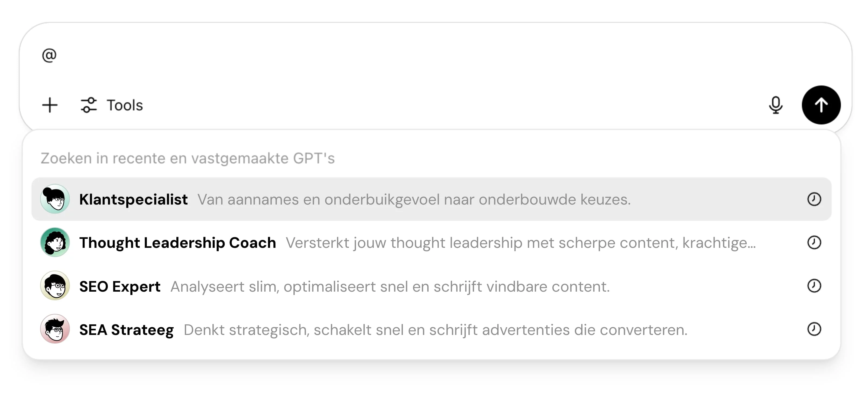Click the Tools label button

(x=125, y=105)
